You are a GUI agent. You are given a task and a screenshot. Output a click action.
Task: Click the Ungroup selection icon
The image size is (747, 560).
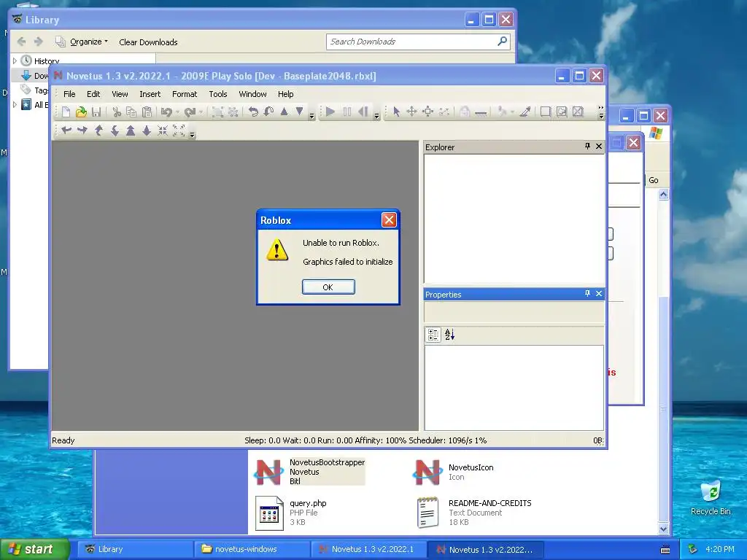233,112
